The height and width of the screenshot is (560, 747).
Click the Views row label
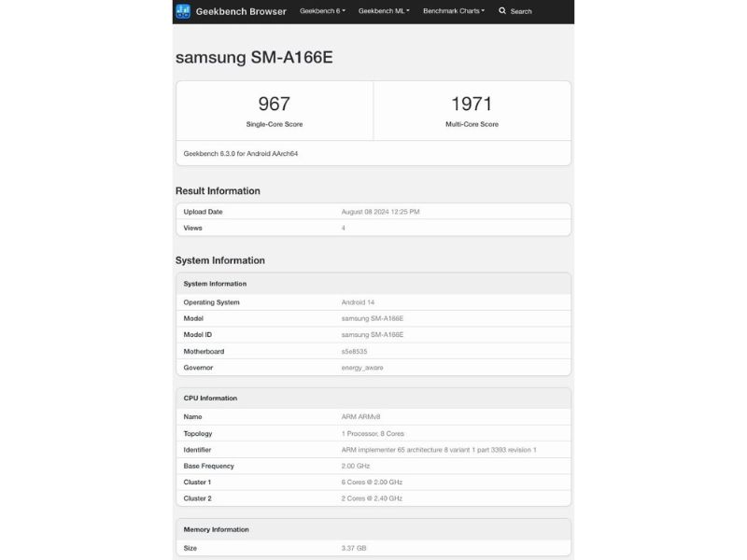pyautogui.click(x=192, y=228)
